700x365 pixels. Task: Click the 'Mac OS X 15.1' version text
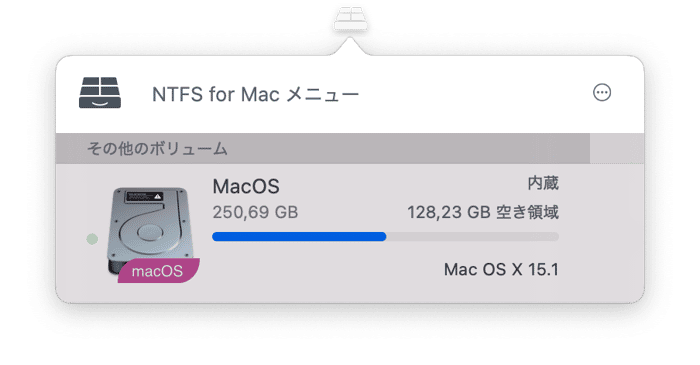pos(501,270)
